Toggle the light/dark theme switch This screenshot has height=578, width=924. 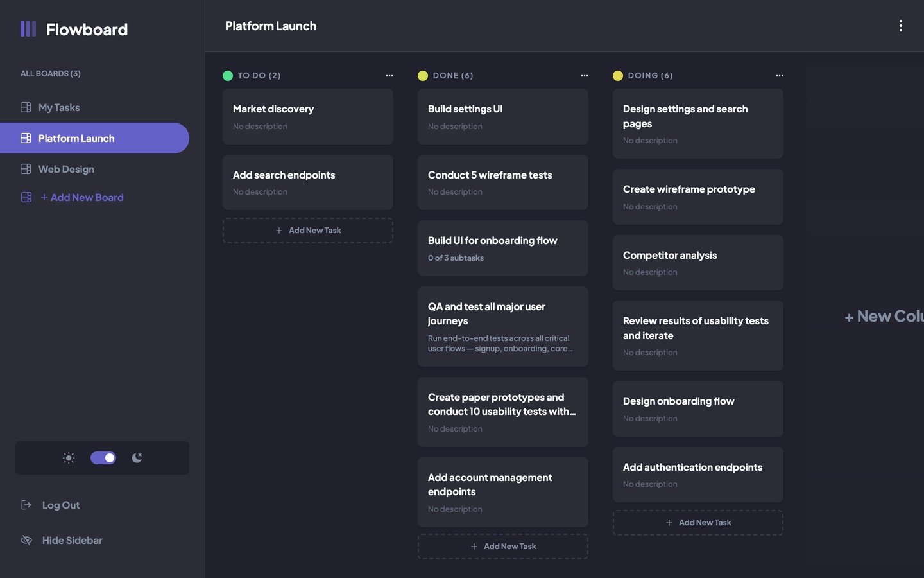click(x=103, y=458)
